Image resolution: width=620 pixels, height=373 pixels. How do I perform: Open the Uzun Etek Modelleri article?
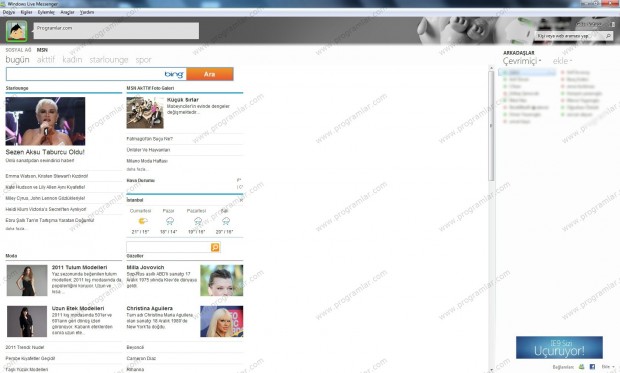pyautogui.click(x=78, y=308)
